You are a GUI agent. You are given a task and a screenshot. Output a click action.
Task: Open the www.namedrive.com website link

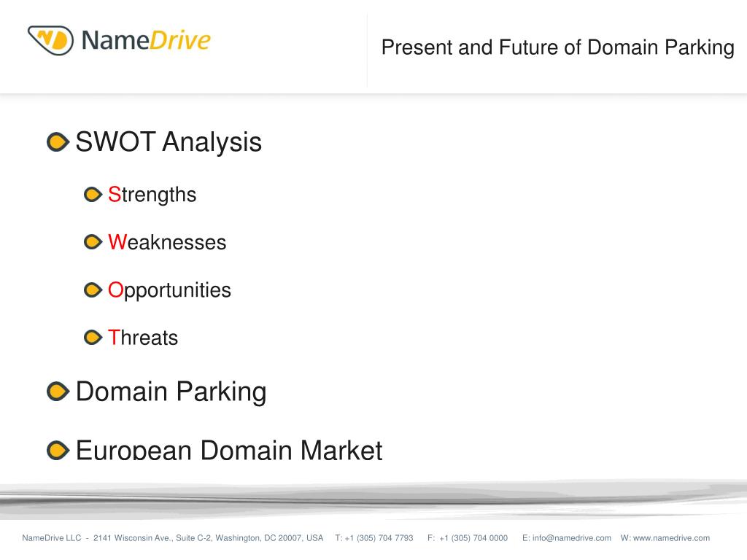pos(671,537)
